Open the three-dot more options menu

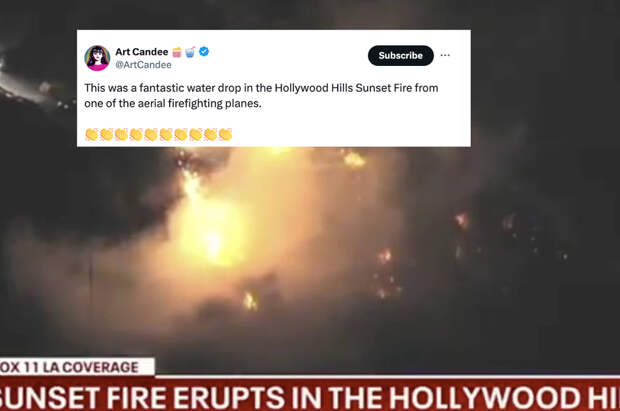(x=445, y=55)
